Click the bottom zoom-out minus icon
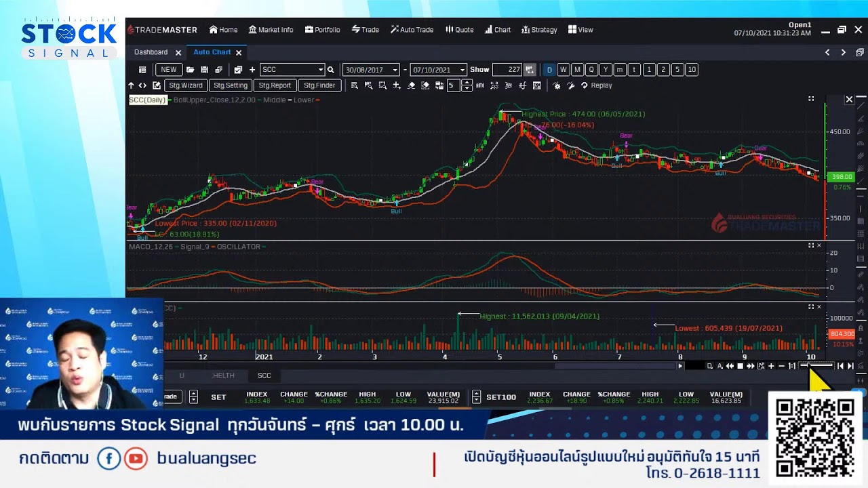Viewport: 868px width, 488px height. point(781,366)
